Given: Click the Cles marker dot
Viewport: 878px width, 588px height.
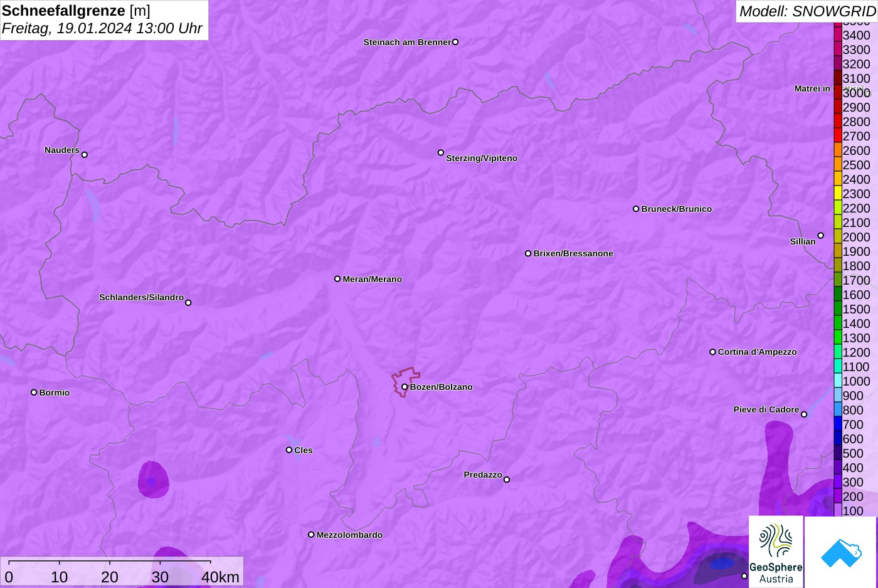Looking at the screenshot, I should (x=289, y=450).
